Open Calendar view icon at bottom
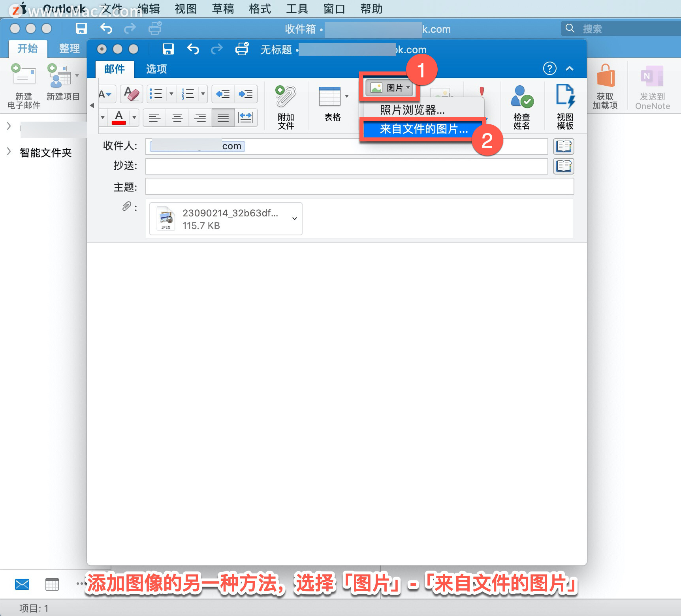This screenshot has height=616, width=681. (x=52, y=584)
